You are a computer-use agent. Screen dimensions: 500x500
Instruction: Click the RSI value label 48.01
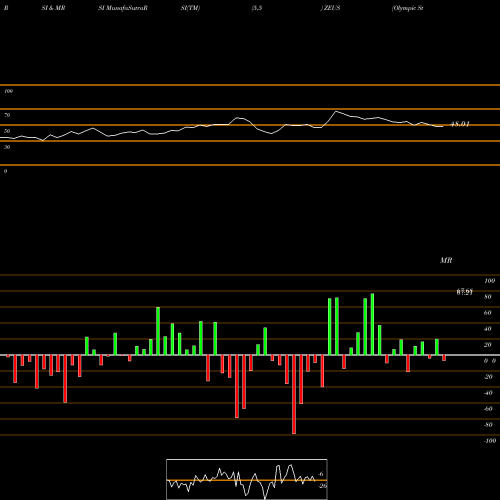click(460, 124)
